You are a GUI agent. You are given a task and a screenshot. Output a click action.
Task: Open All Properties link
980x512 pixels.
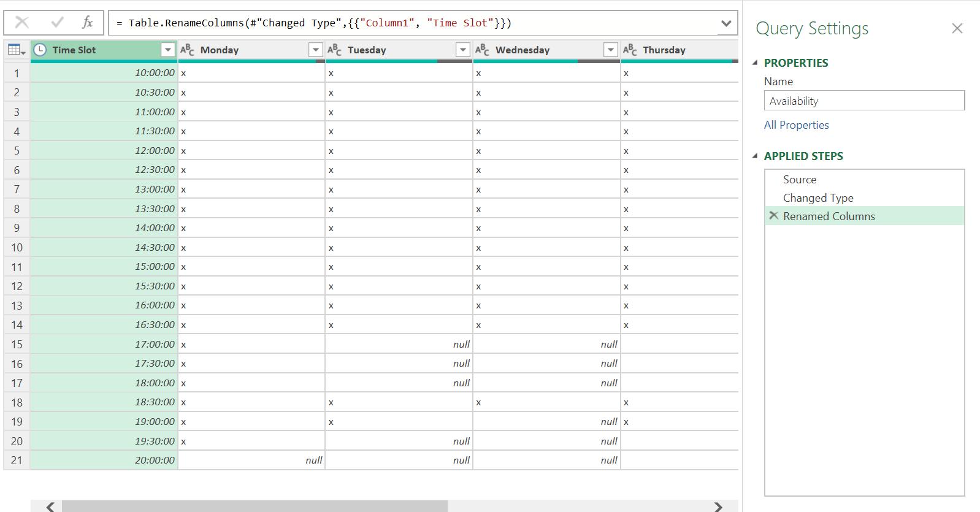[796, 125]
